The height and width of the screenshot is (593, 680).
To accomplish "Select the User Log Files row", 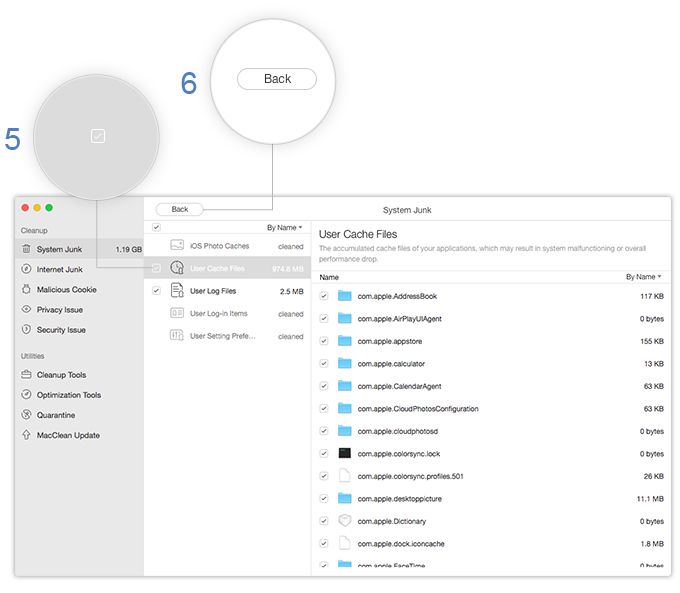I will 227,291.
